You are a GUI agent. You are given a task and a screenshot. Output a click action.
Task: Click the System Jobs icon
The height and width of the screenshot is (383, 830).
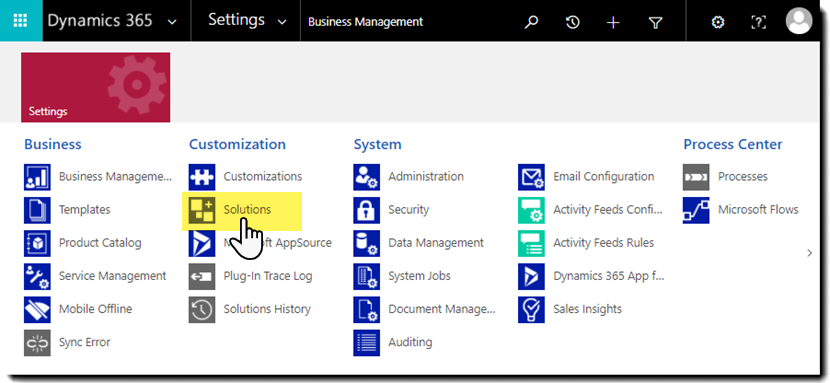tap(366, 276)
